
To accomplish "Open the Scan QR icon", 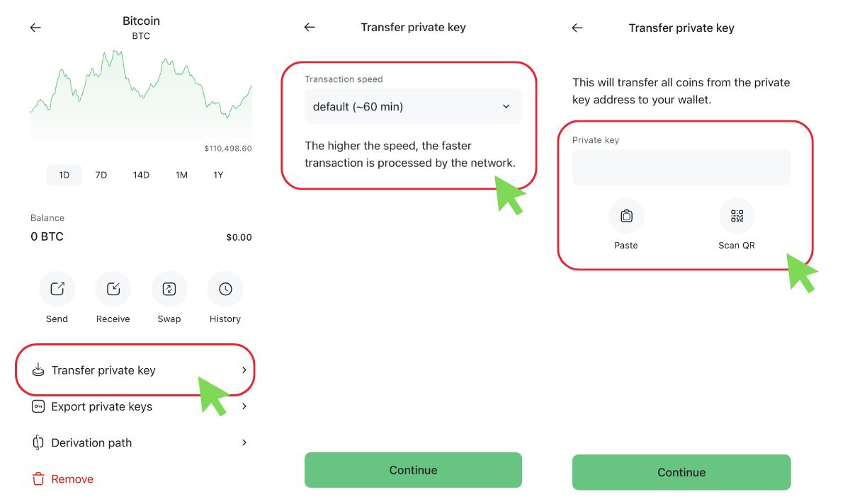I will pyautogui.click(x=737, y=215).
